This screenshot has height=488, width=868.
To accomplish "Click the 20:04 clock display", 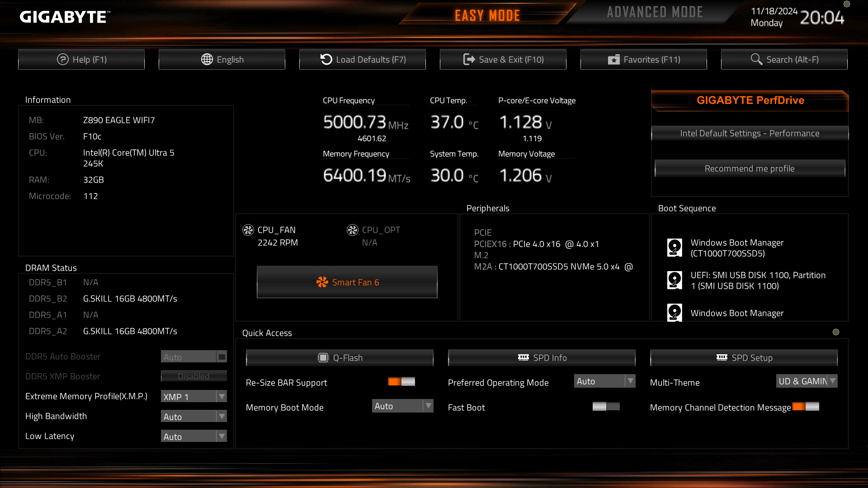I will [822, 18].
